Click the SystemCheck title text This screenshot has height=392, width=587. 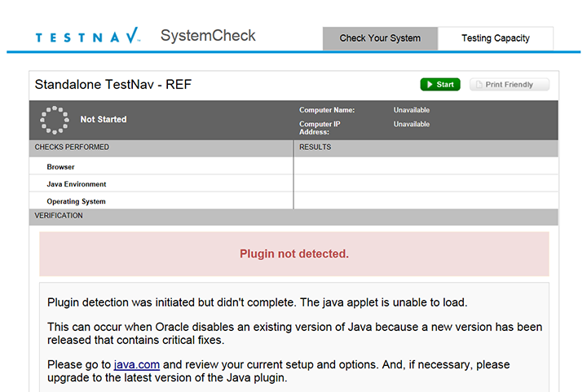pos(208,36)
